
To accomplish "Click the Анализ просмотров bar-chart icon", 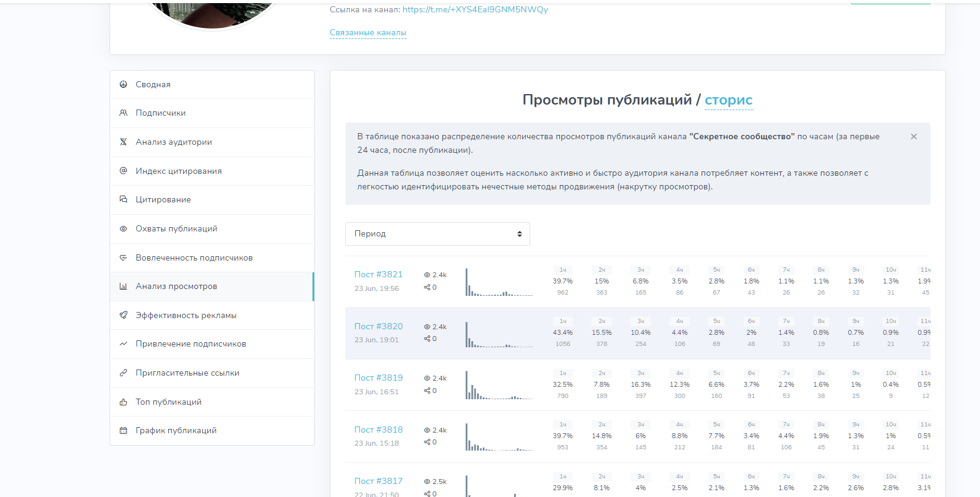I will pyautogui.click(x=123, y=287).
